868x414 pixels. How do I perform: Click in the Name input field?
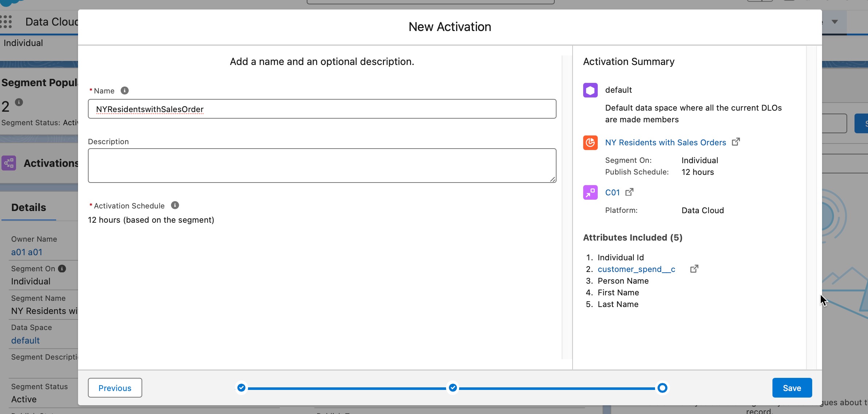pyautogui.click(x=322, y=109)
